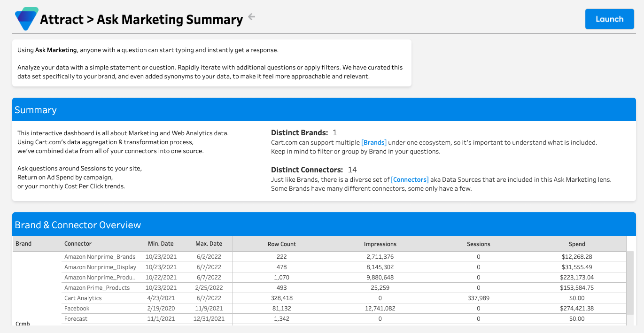Click max date 12/31/2021
This screenshot has height=333, width=644.
coord(209,319)
